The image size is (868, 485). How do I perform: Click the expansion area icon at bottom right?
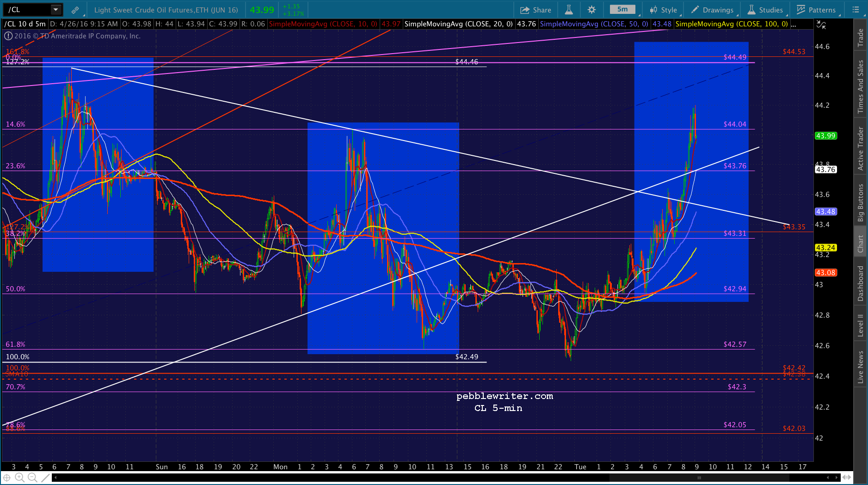[847, 478]
